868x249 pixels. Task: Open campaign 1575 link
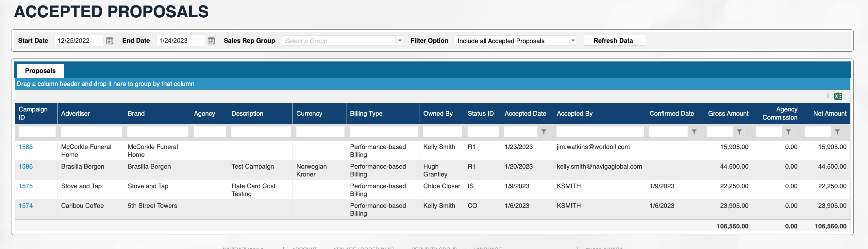(x=25, y=186)
